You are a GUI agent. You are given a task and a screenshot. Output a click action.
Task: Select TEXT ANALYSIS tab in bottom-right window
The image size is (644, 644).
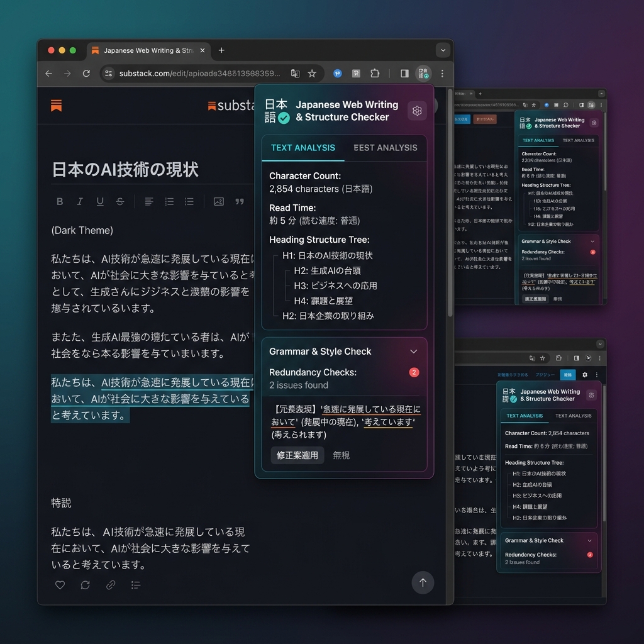click(x=525, y=416)
